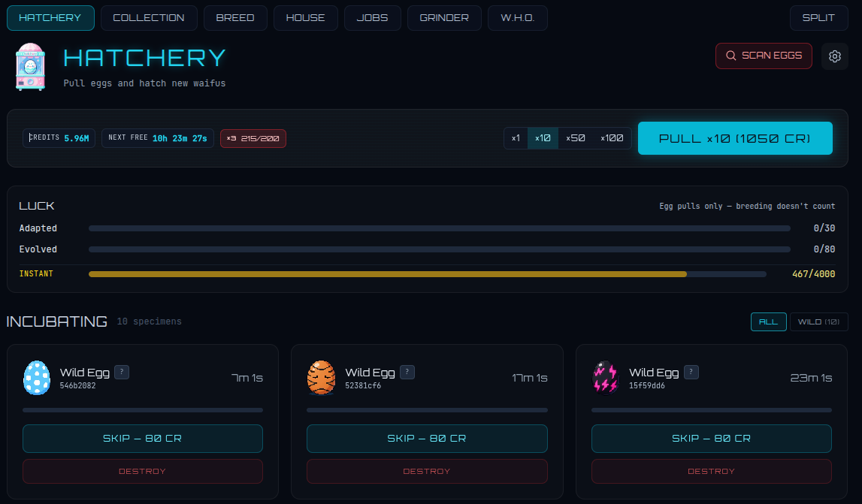Click the black lightning egg icon

tap(605, 378)
